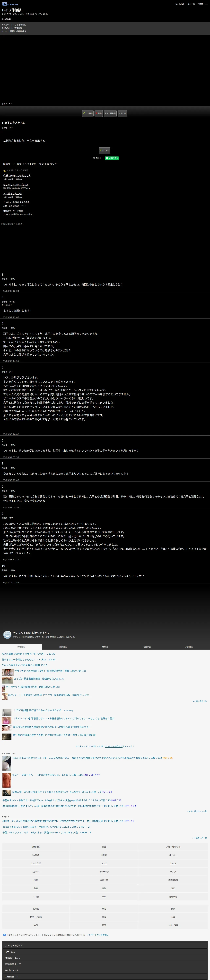Select the 画像 category cell
Viewport: 210px width, 980px height.
tap(104, 888)
